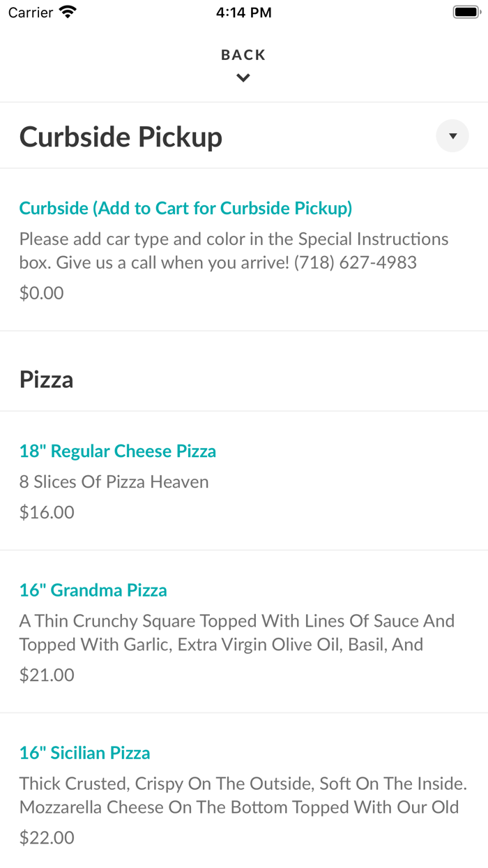The height and width of the screenshot is (868, 488).
Task: Select the 16" Grandma Pizza item
Action: [93, 590]
